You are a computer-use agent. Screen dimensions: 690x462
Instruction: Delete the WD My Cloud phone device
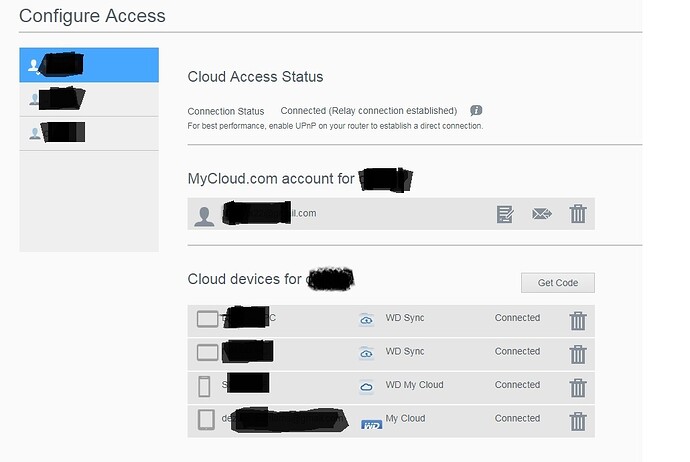pyautogui.click(x=578, y=388)
